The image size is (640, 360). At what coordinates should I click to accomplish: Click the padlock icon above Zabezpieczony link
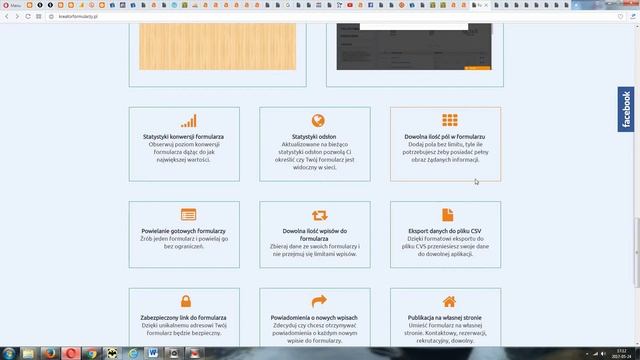pos(186,301)
